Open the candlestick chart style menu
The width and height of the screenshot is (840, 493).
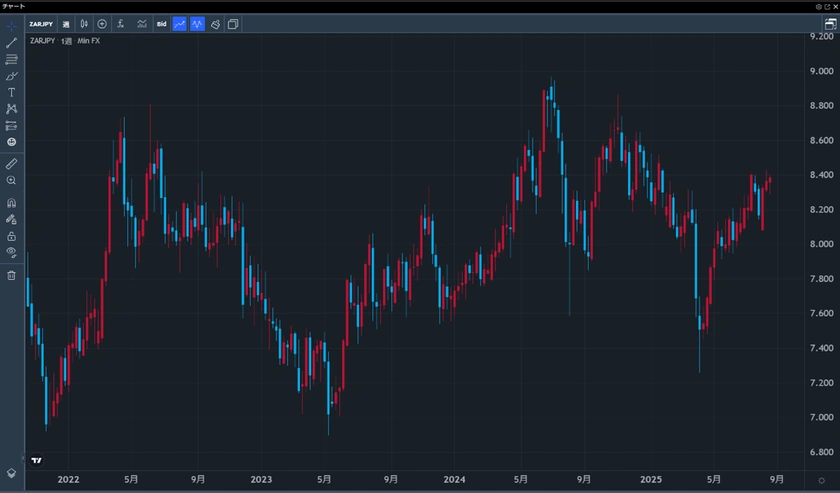pyautogui.click(x=84, y=24)
